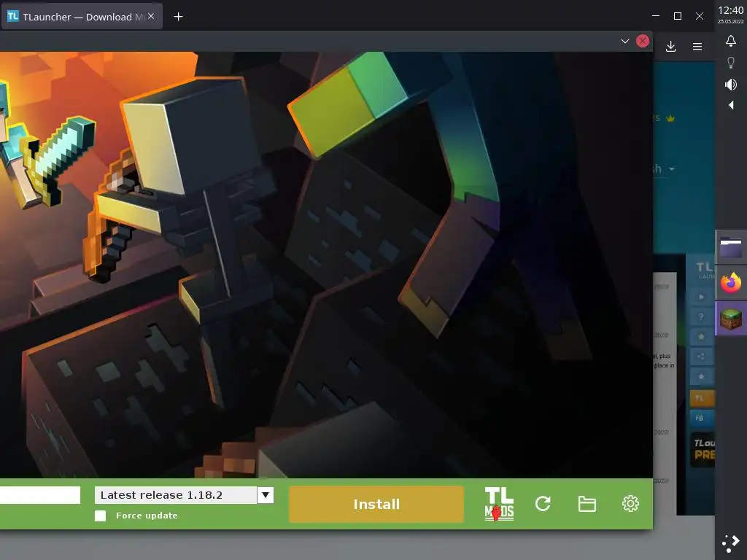747x560 pixels.
Task: Enable the Force update checkbox
Action: point(100,516)
